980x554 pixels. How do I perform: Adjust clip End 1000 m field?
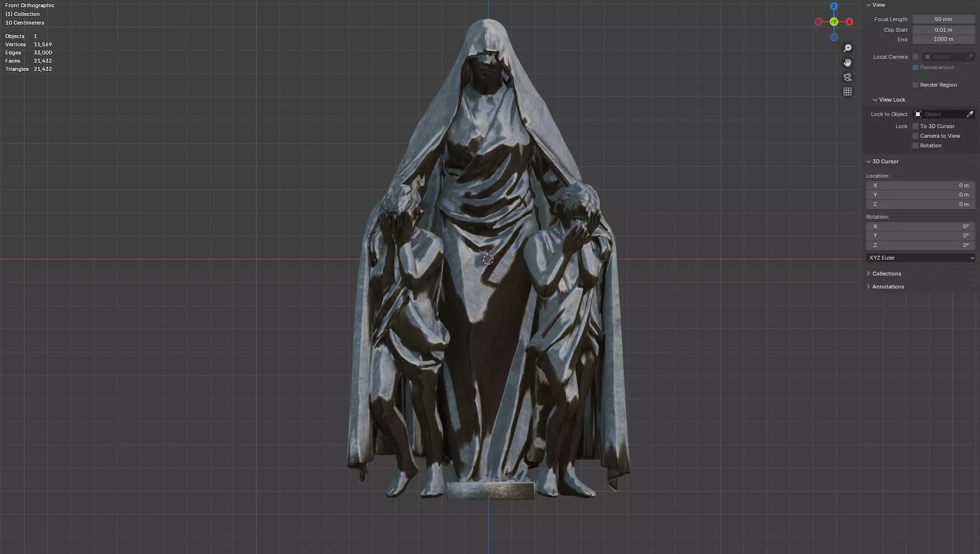[943, 39]
